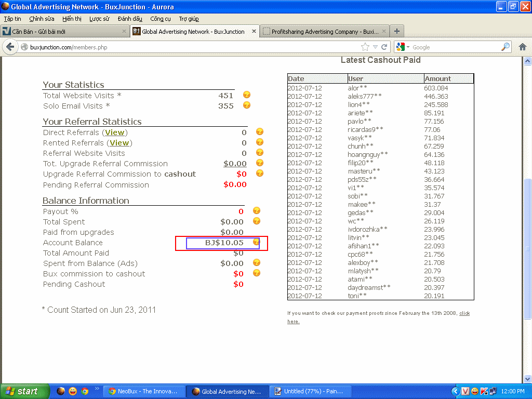Screen dimensions: 532x399
Task: Click the page scrollbar down arrow
Action: (527, 379)
